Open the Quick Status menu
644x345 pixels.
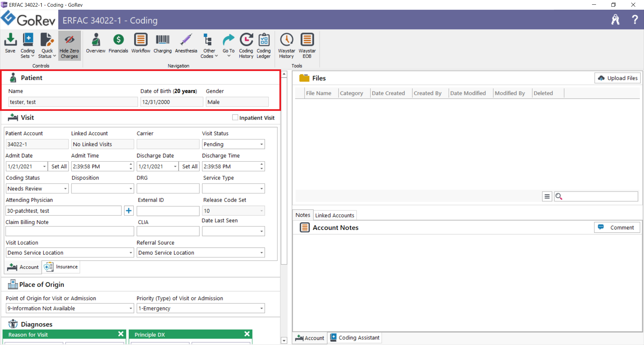point(47,46)
